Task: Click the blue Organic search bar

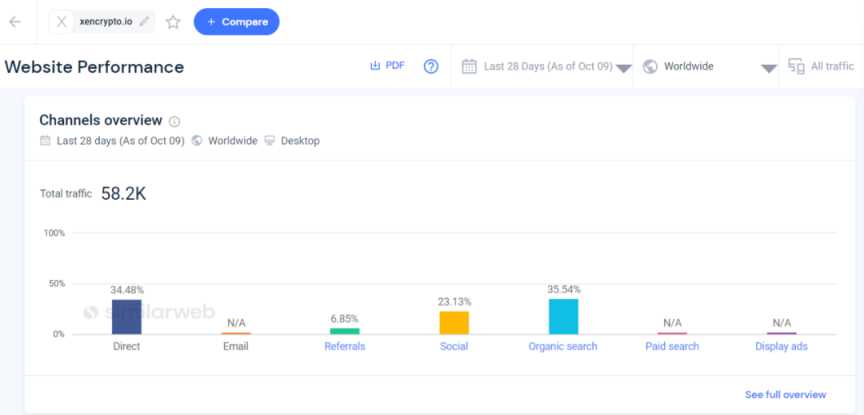Action: tap(563, 316)
